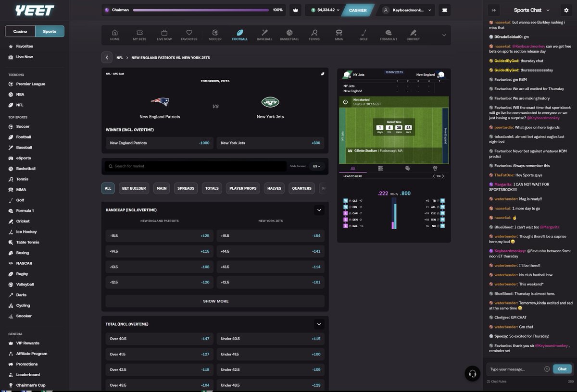
Task: Open the US odds format dropdown
Action: [317, 166]
